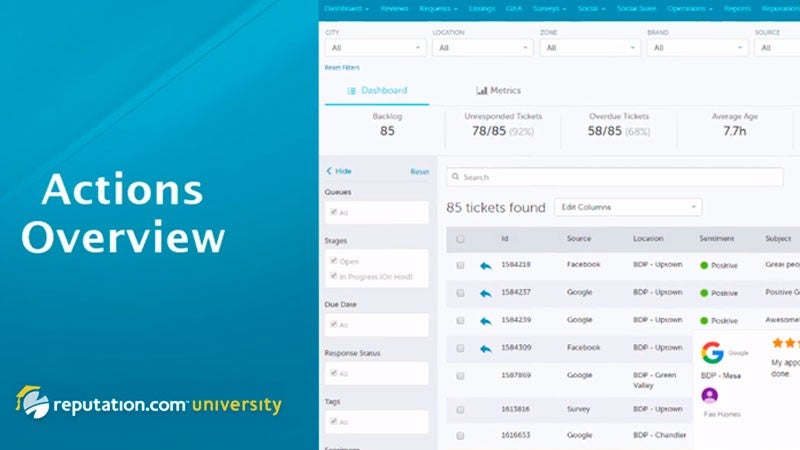Switch to the Dashboard tab
The width and height of the screenshot is (800, 450).
pyautogui.click(x=377, y=91)
